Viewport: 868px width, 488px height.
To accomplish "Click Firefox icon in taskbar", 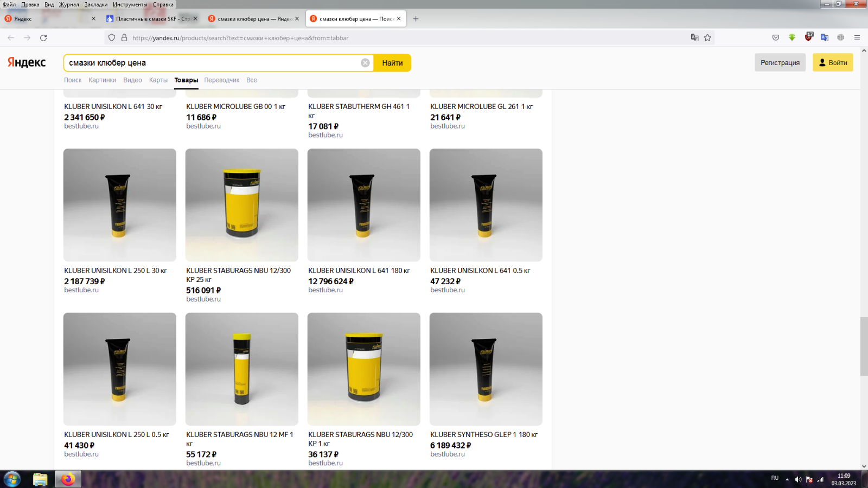I will coord(68,479).
